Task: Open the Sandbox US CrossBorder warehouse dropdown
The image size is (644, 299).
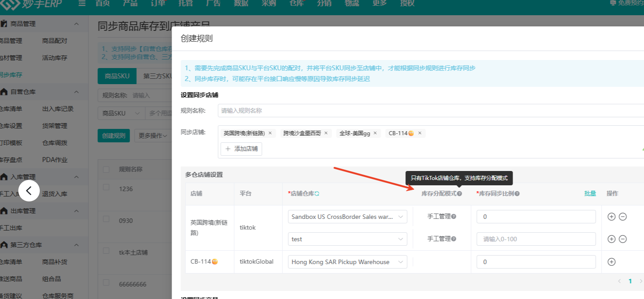Action: click(348, 217)
